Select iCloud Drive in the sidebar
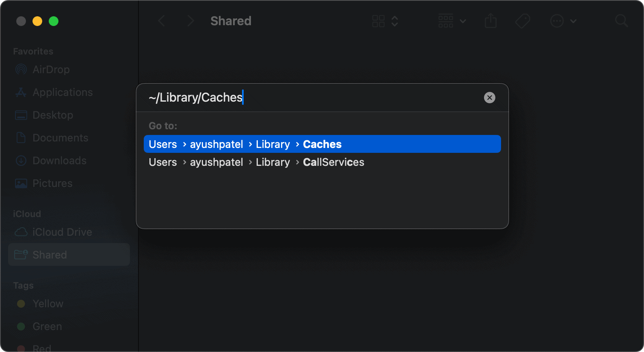 pos(62,232)
